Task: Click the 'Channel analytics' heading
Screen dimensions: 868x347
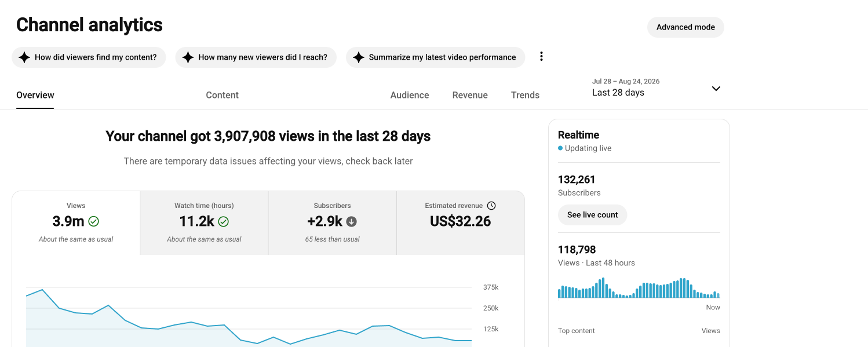Action: click(89, 25)
